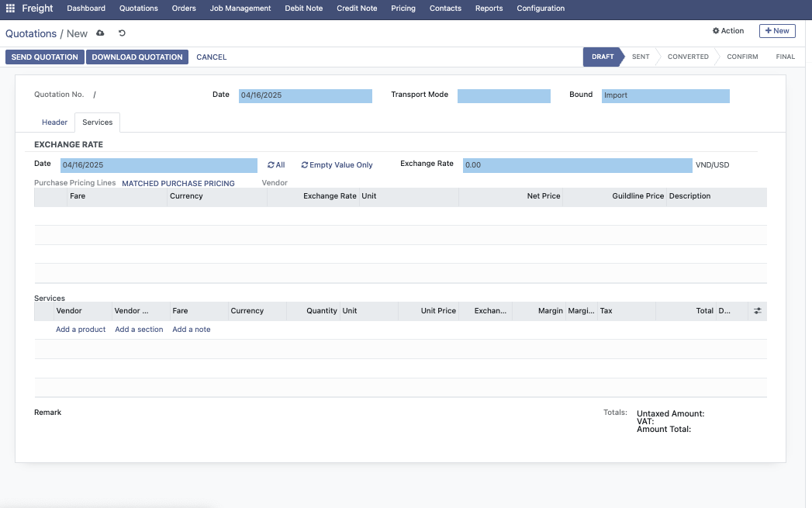Click refresh Empty Value Only button

pyautogui.click(x=337, y=165)
